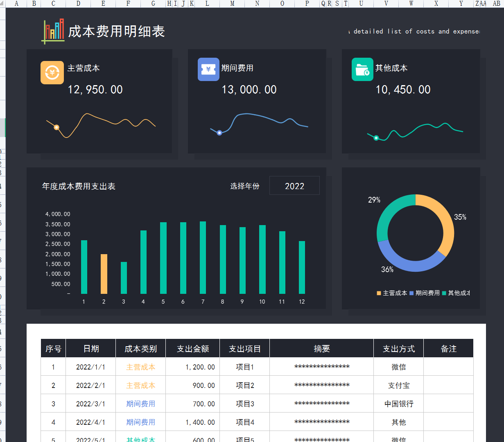Click the orange coin icon on the 主营成本 card
Viewport: 504px width, 442px height.
click(52, 72)
